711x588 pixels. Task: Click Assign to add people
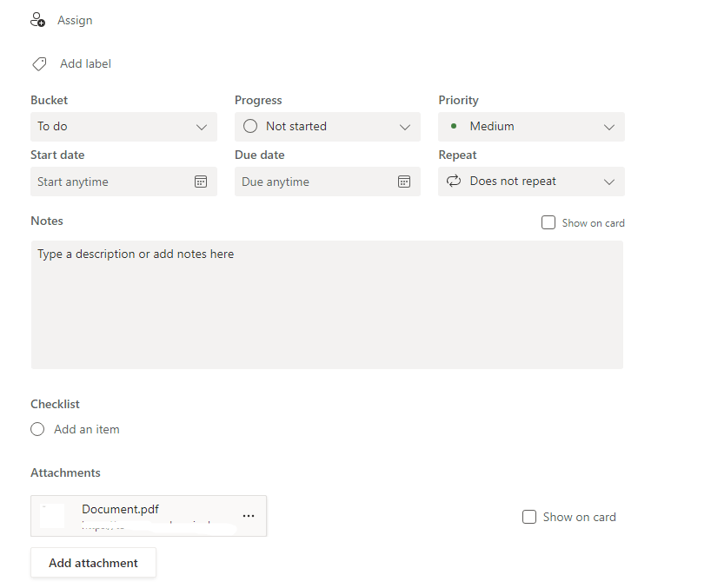[75, 20]
